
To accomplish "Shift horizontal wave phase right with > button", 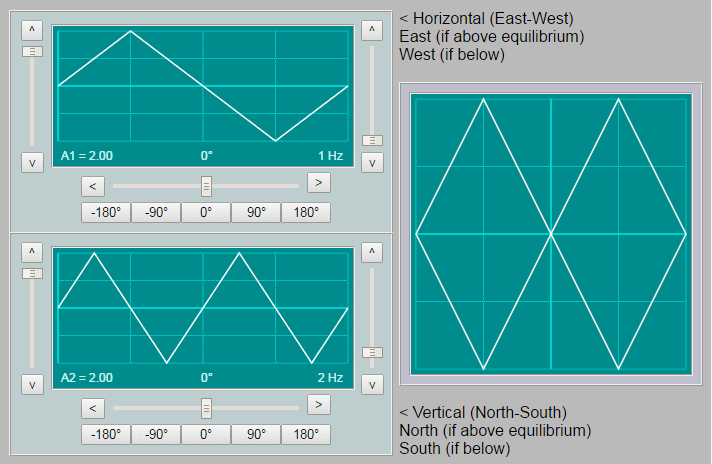I will click(318, 183).
